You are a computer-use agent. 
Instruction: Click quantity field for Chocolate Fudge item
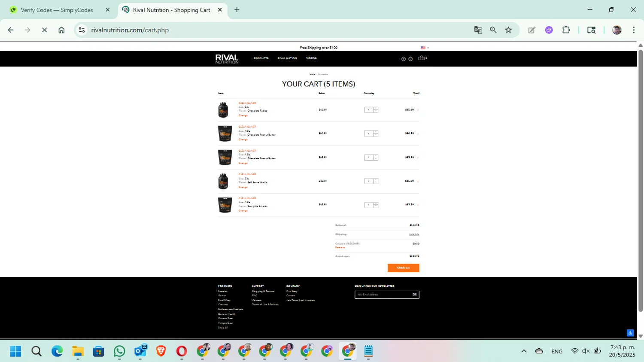pos(368,110)
